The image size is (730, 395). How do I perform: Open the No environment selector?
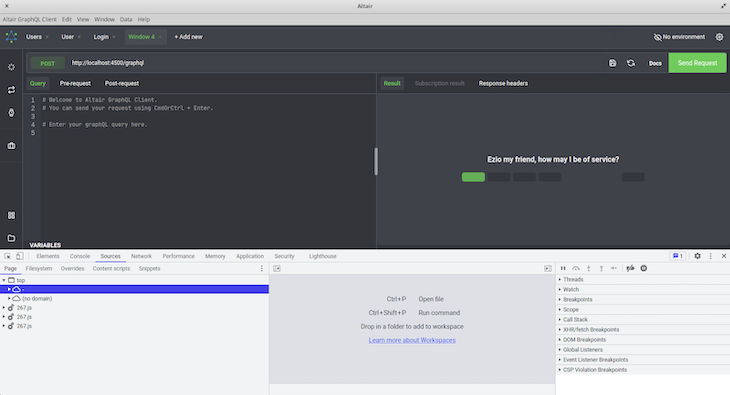click(679, 37)
